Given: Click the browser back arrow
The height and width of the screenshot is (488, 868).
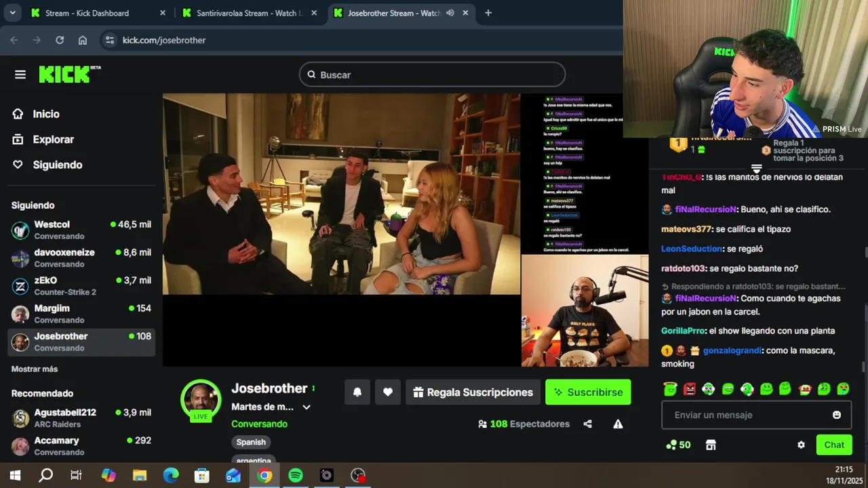Looking at the screenshot, I should click(x=14, y=40).
